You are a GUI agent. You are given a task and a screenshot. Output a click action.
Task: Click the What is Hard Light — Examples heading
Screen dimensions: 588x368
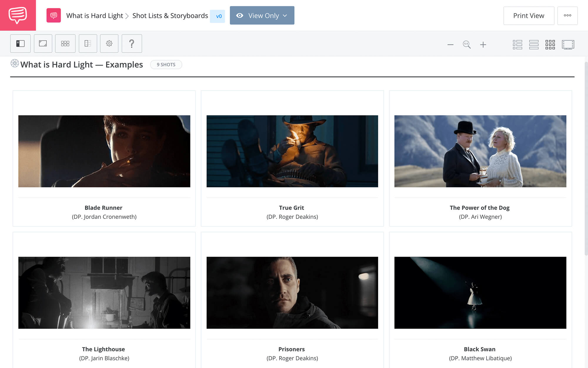81,64
